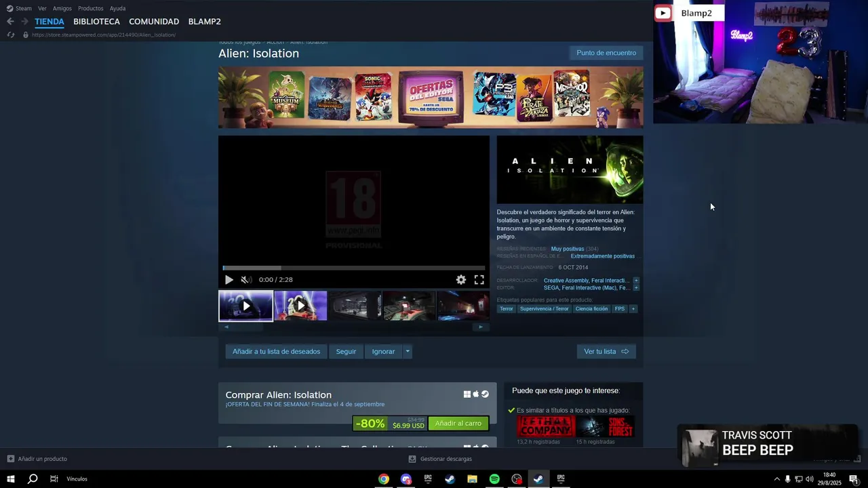Viewport: 868px width, 488px height.
Task: Click Añadir un producto
Action: 37,459
